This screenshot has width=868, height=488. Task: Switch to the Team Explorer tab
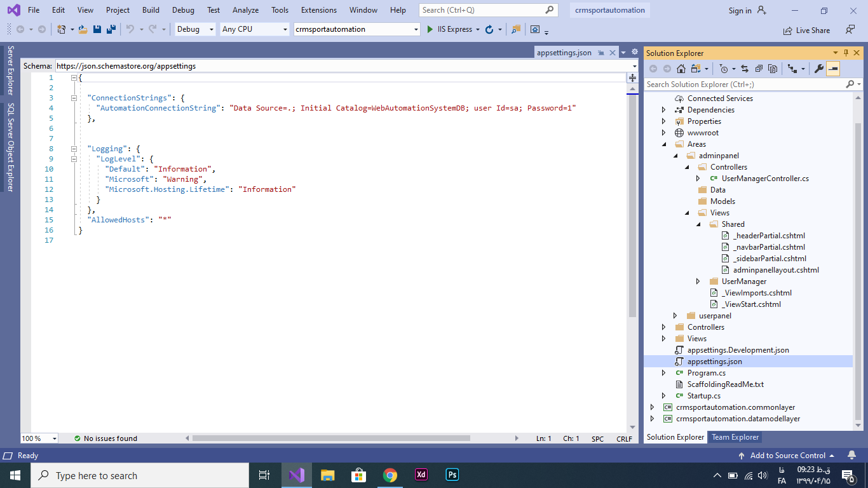tap(735, 437)
